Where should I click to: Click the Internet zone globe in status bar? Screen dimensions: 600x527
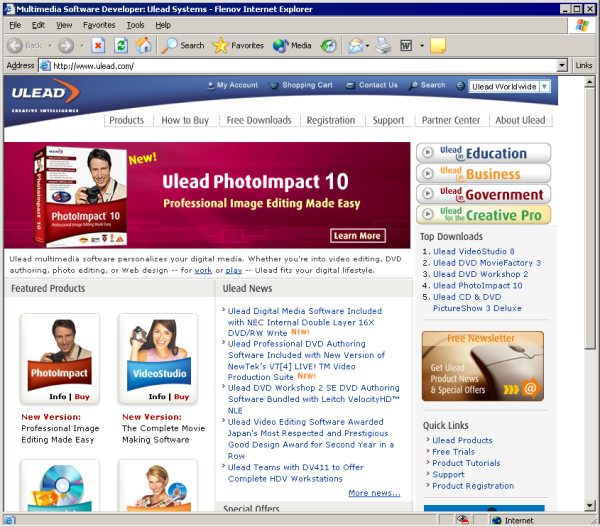(x=497, y=520)
